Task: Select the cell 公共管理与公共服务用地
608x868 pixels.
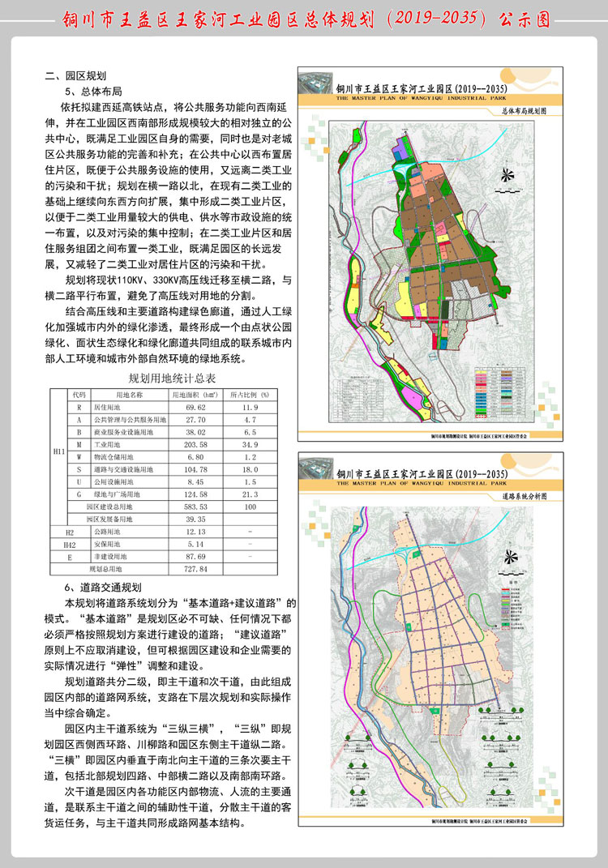Action: [x=130, y=420]
